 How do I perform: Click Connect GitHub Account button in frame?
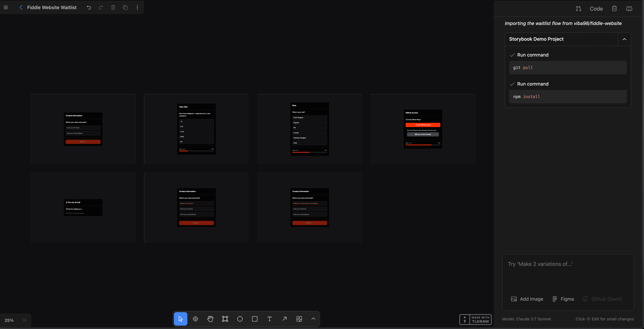(423, 125)
